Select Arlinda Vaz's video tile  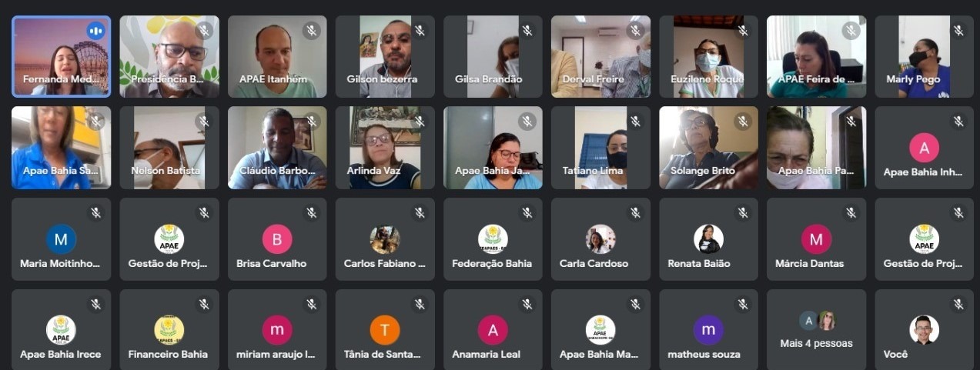385,148
